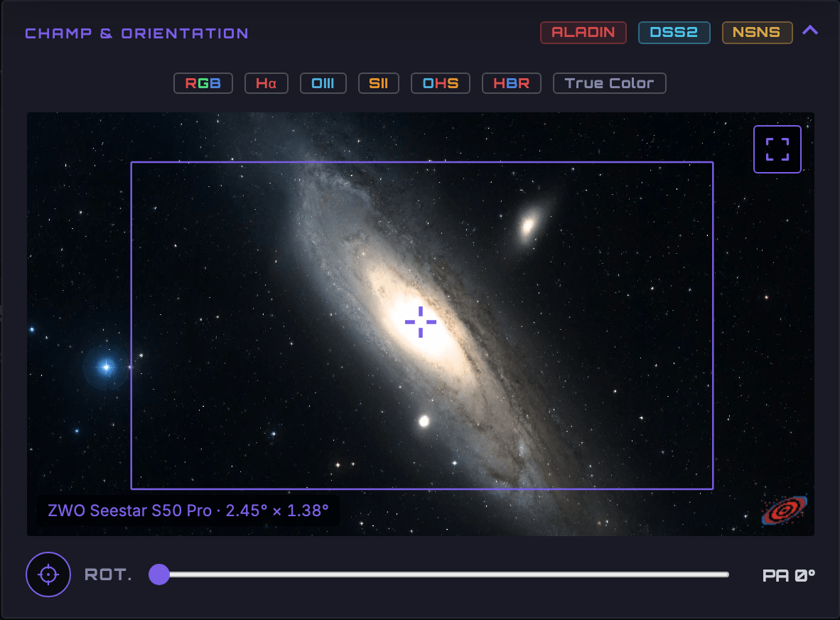Click the Aladin logo in map corner
This screenshot has height=620, width=840.
click(785, 510)
